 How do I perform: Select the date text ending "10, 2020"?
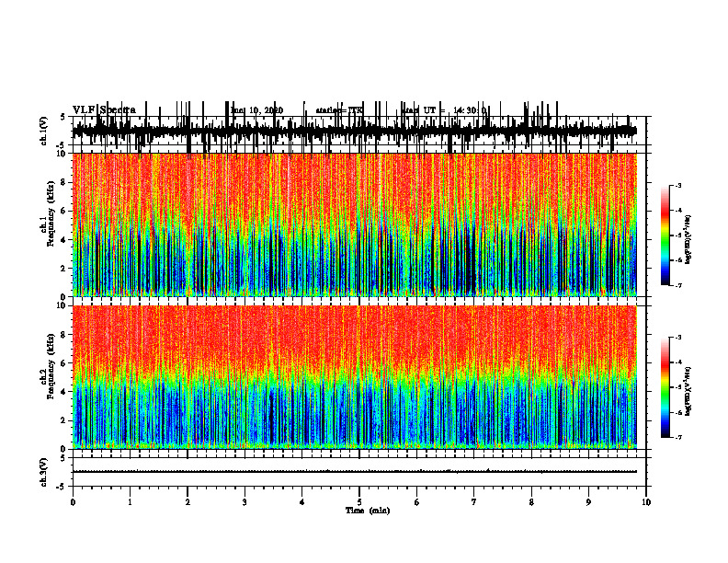click(x=256, y=110)
